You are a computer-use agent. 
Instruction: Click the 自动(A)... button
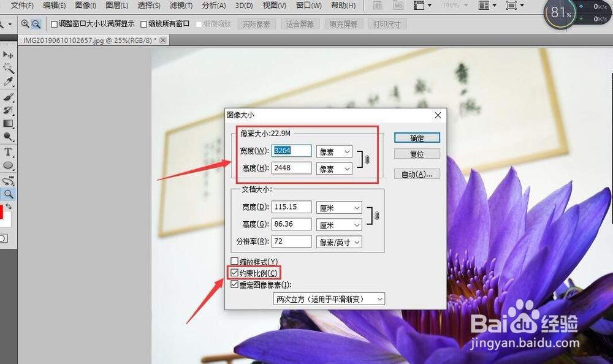417,174
